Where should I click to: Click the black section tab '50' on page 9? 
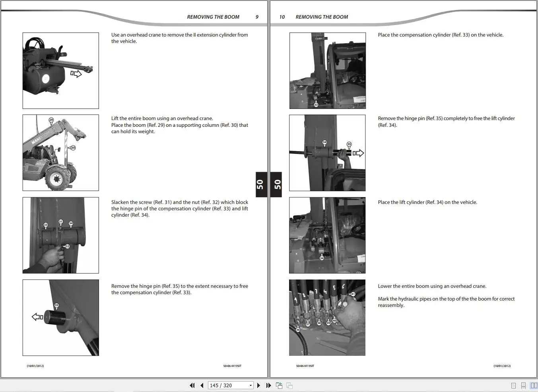(x=261, y=184)
